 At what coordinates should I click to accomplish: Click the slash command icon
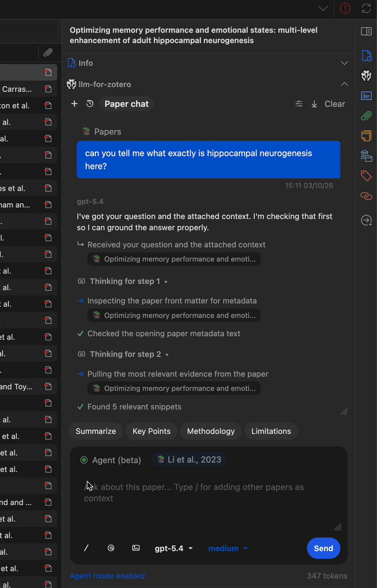coord(86,548)
